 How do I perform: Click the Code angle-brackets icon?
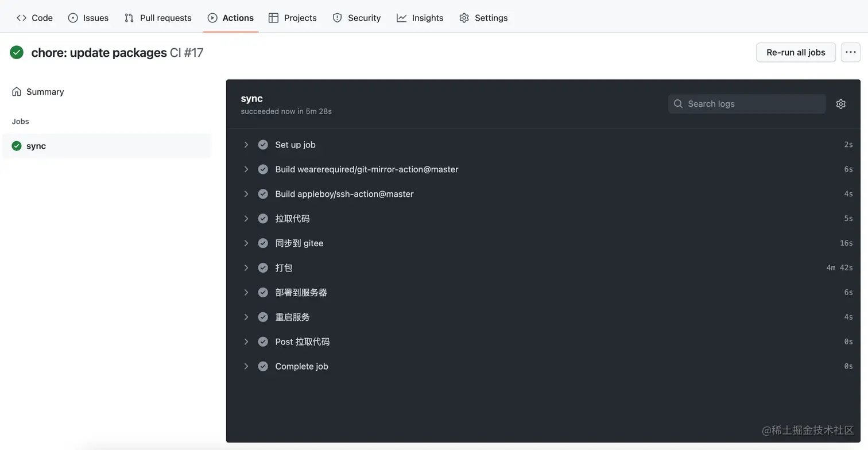21,18
